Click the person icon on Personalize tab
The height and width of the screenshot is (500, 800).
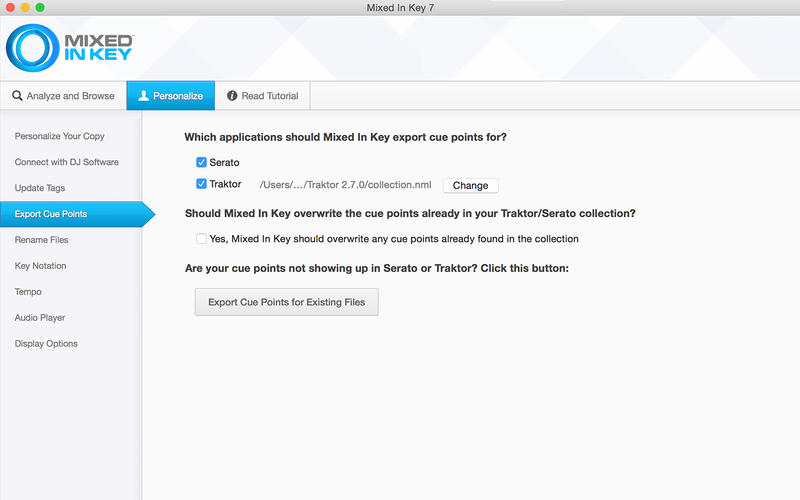[x=143, y=95]
